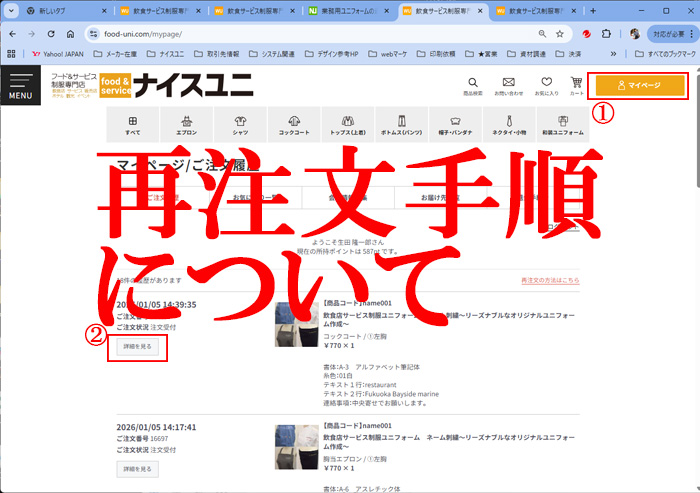Click the order date 2026/01/05 14:17:41
The height and width of the screenshot is (493, 700).
tap(156, 427)
